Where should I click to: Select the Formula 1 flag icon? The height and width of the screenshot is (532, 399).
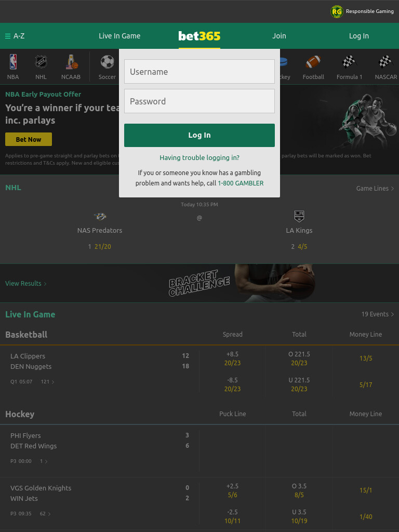[x=349, y=62]
